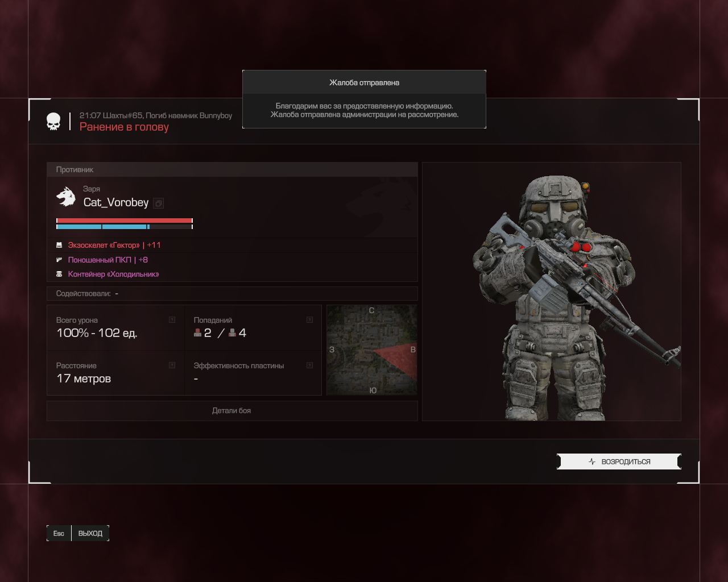
Task: Click the notification thank-you message text
Action: [x=364, y=110]
